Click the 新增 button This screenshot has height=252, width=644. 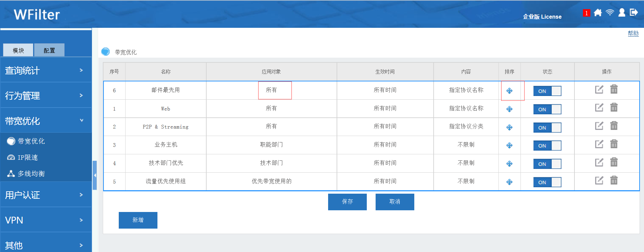pyautogui.click(x=138, y=220)
